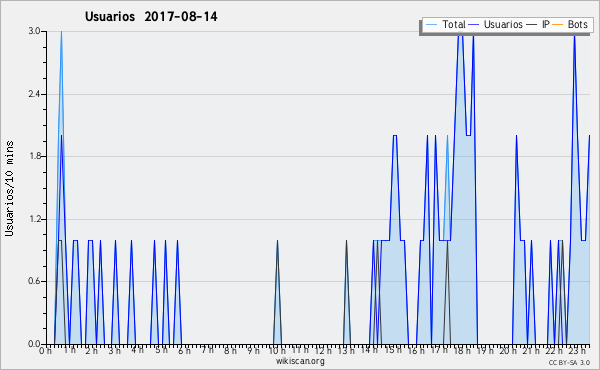
Task: Click the y-axis value 0.6
Action: 34,282
